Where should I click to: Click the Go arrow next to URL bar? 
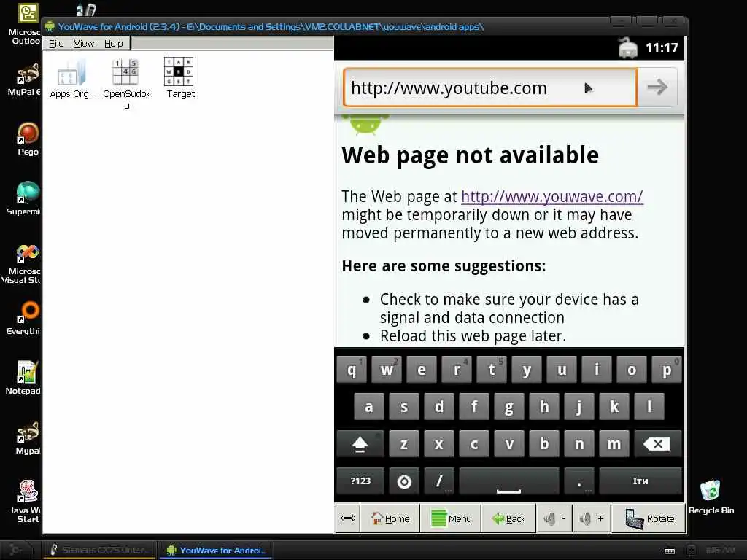(x=657, y=87)
